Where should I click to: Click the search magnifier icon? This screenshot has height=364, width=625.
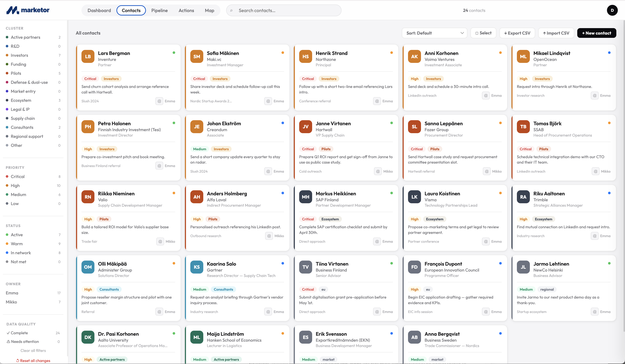[231, 11]
